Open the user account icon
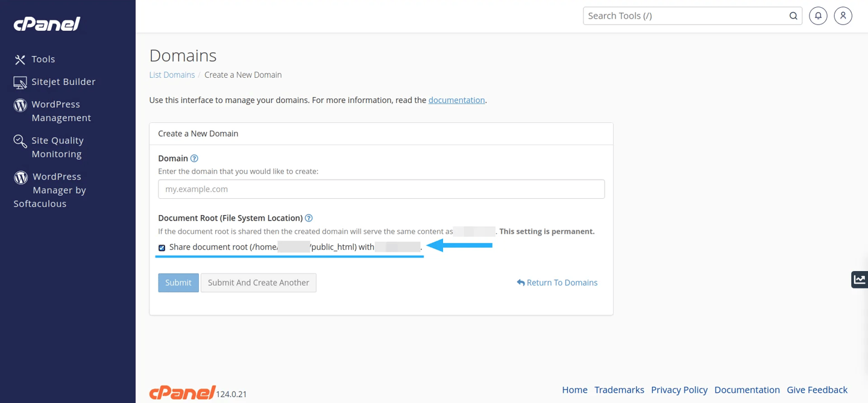The width and height of the screenshot is (868, 403). tap(843, 16)
